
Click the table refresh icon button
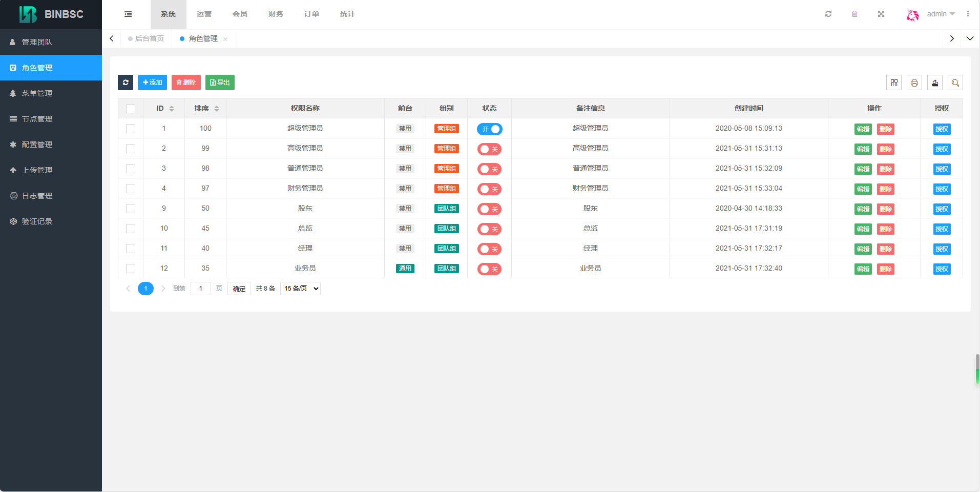tap(126, 83)
